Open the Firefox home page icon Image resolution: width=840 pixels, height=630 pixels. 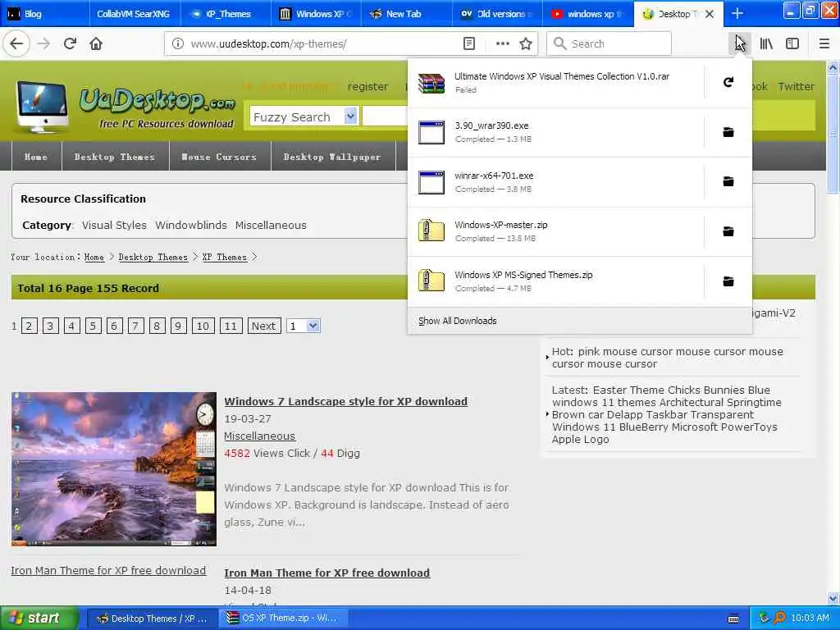point(96,44)
